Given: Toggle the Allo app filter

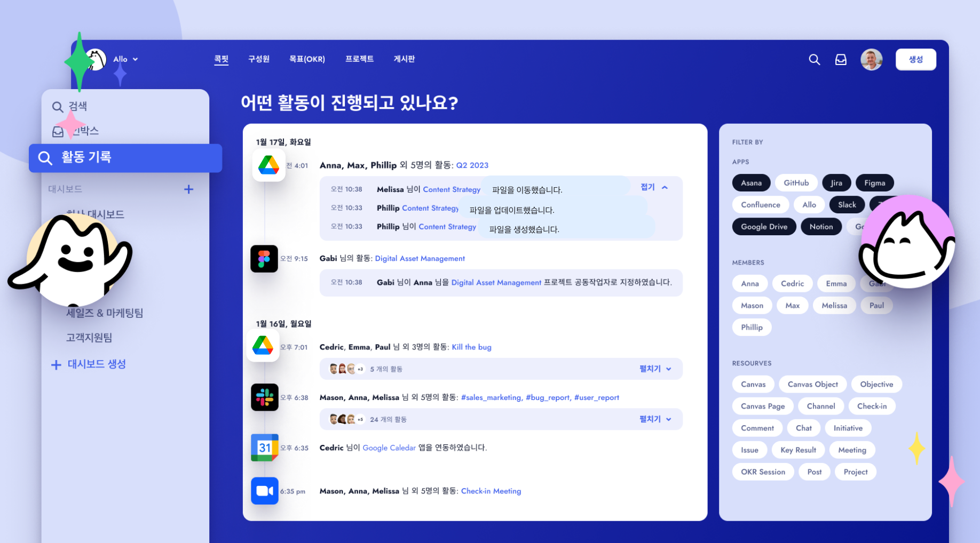Looking at the screenshot, I should point(809,205).
